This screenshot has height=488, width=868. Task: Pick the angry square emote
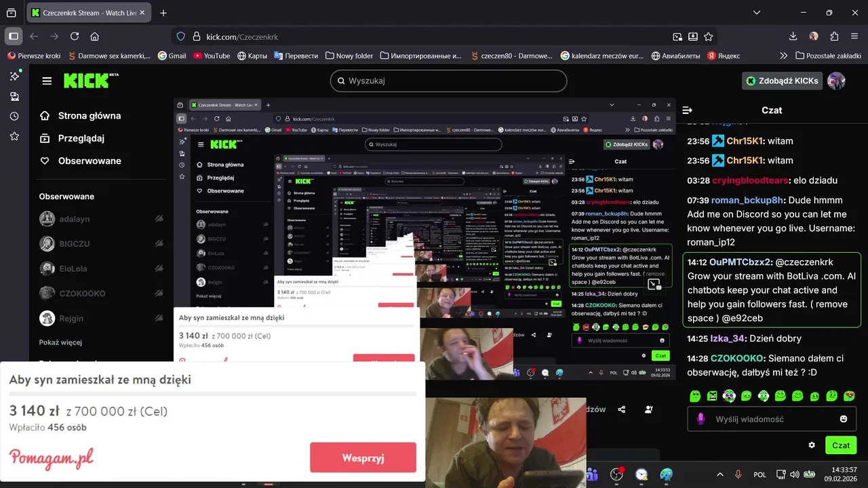coord(712,396)
